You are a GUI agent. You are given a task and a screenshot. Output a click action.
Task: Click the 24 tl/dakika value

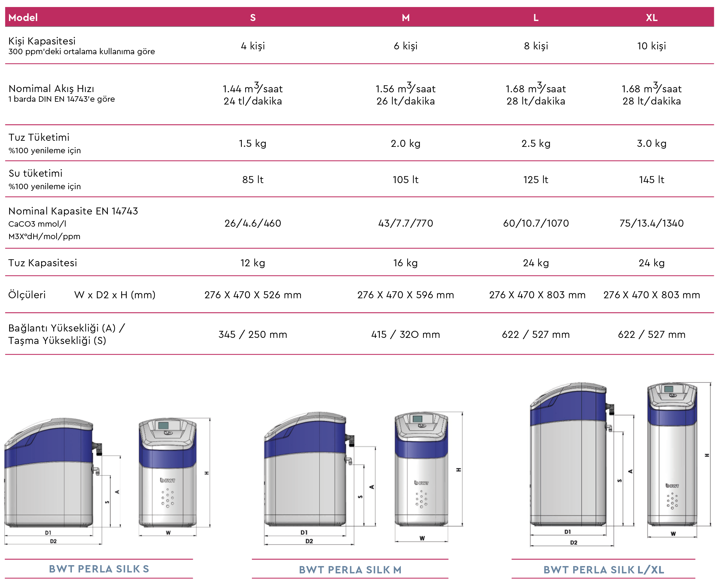[x=253, y=101]
